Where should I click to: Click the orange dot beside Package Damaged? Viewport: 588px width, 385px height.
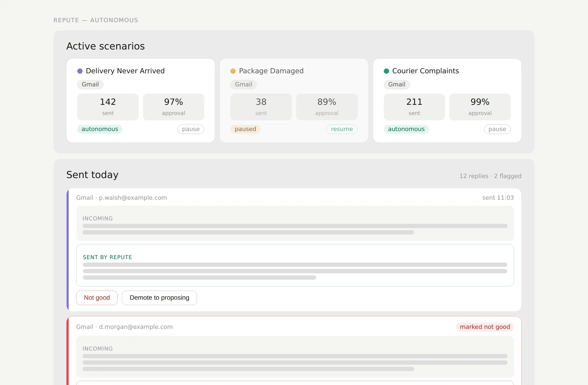click(233, 71)
